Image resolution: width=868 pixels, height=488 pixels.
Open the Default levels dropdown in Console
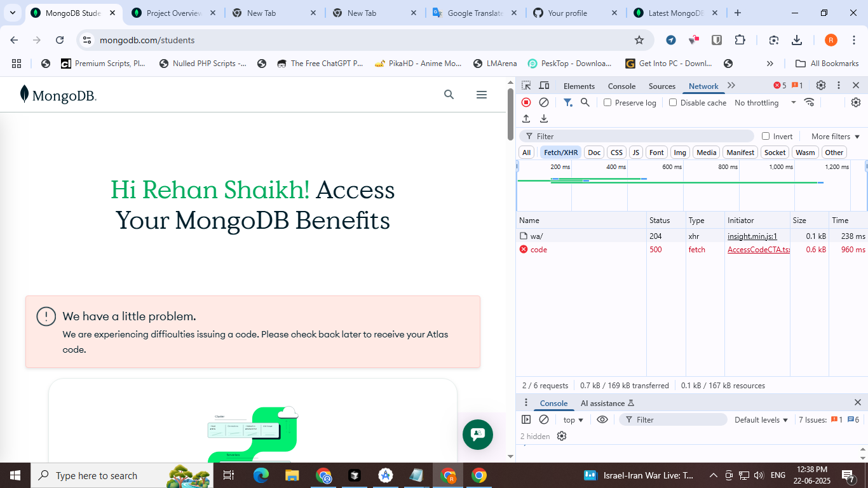[x=761, y=420]
